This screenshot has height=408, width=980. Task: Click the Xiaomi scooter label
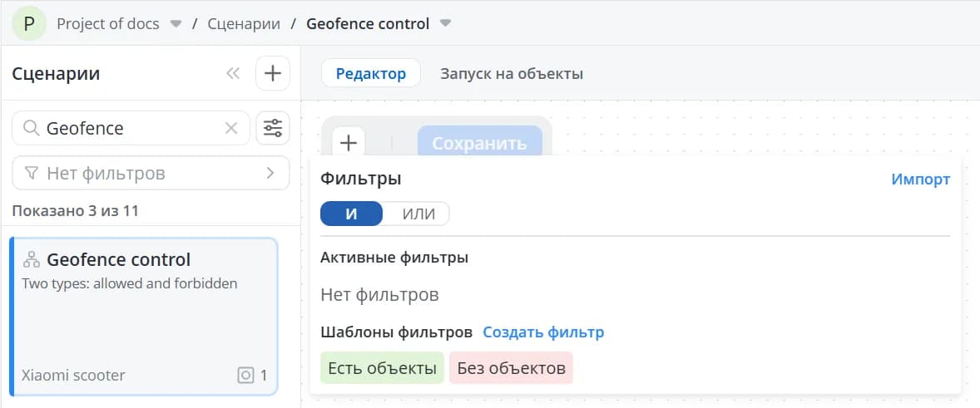[x=73, y=376]
